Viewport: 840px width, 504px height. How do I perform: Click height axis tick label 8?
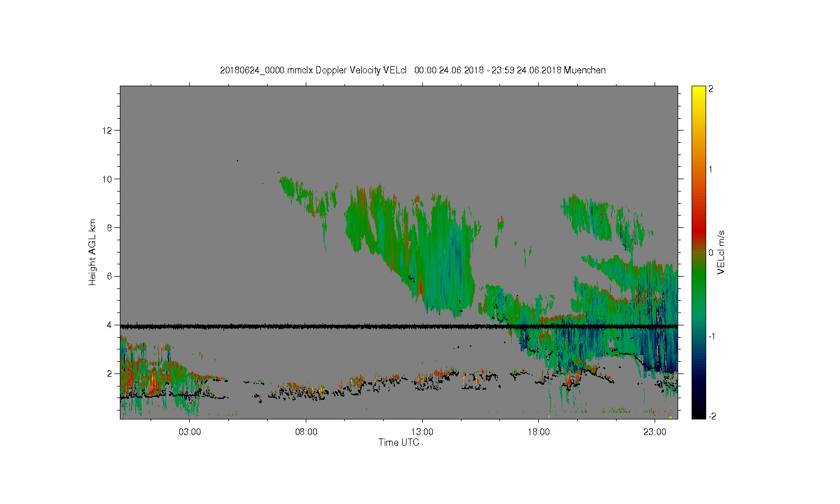pyautogui.click(x=109, y=227)
